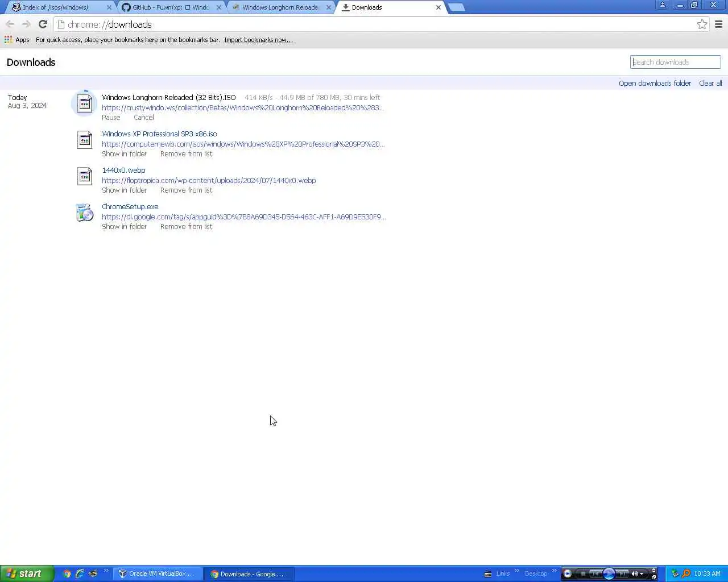This screenshot has width=728, height=582.
Task: Pause the Longhorn Reloaded download
Action: [111, 118]
